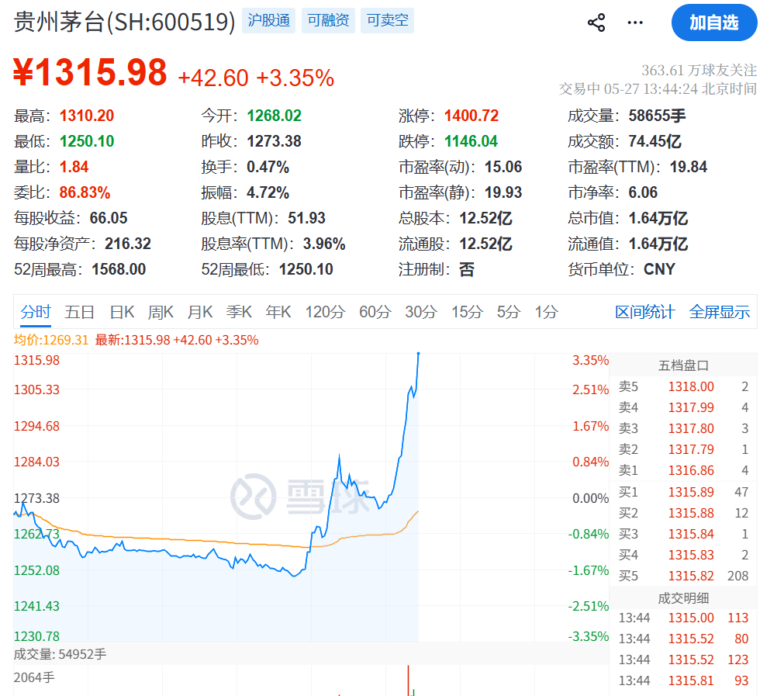
Task: Click the 363.61 万球友关注 text
Action: click(699, 70)
